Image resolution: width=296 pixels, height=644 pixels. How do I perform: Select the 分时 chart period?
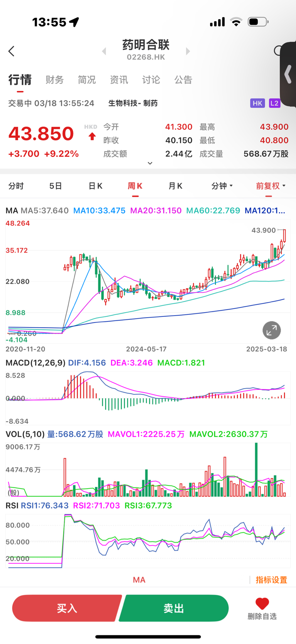coord(16,186)
